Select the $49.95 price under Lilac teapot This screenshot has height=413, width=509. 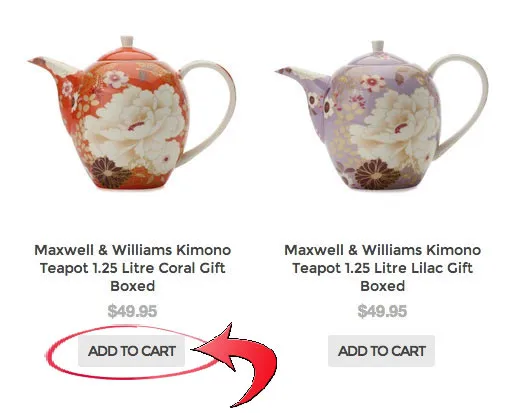point(382,311)
